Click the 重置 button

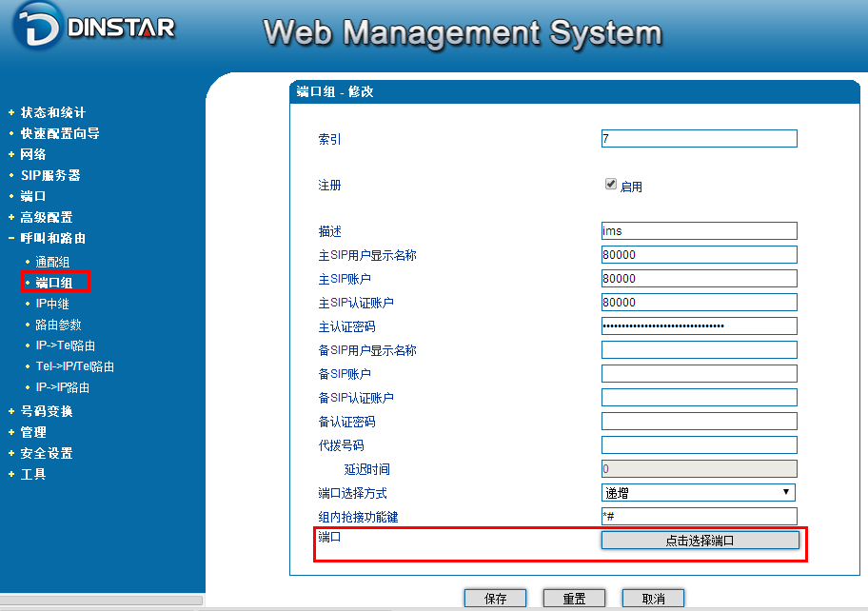click(574, 599)
